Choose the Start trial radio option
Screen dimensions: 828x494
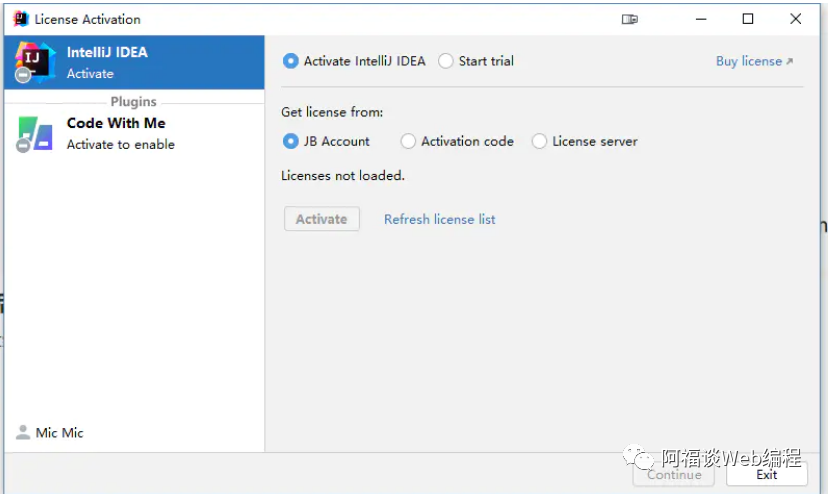[476, 61]
